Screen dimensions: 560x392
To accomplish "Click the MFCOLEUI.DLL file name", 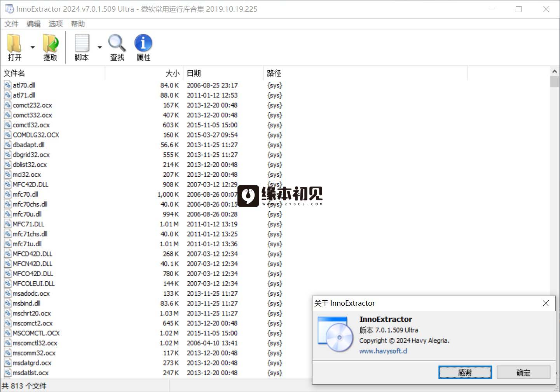I will pos(34,284).
